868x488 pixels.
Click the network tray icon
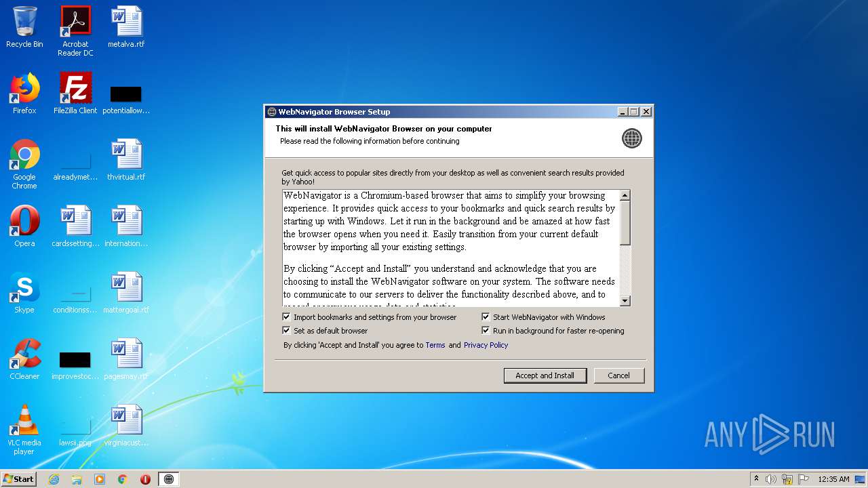point(787,479)
